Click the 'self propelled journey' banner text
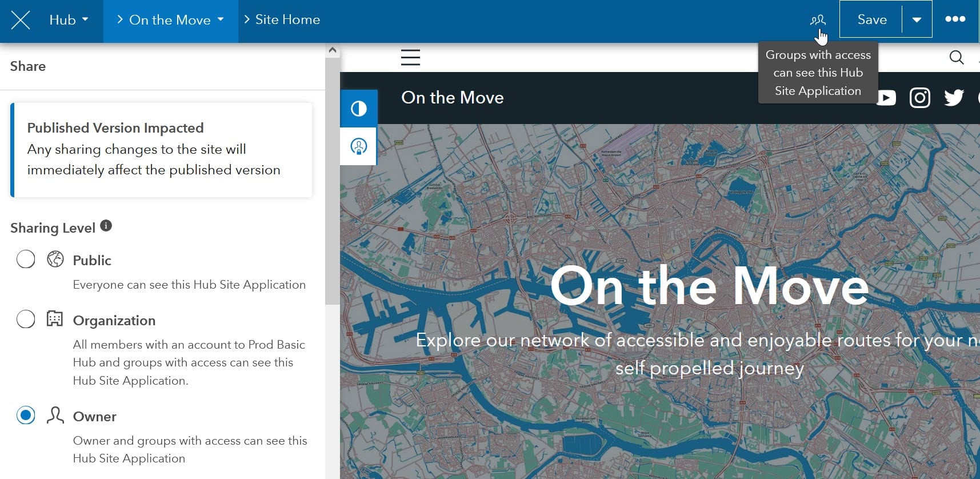This screenshot has width=980, height=479. (x=710, y=368)
